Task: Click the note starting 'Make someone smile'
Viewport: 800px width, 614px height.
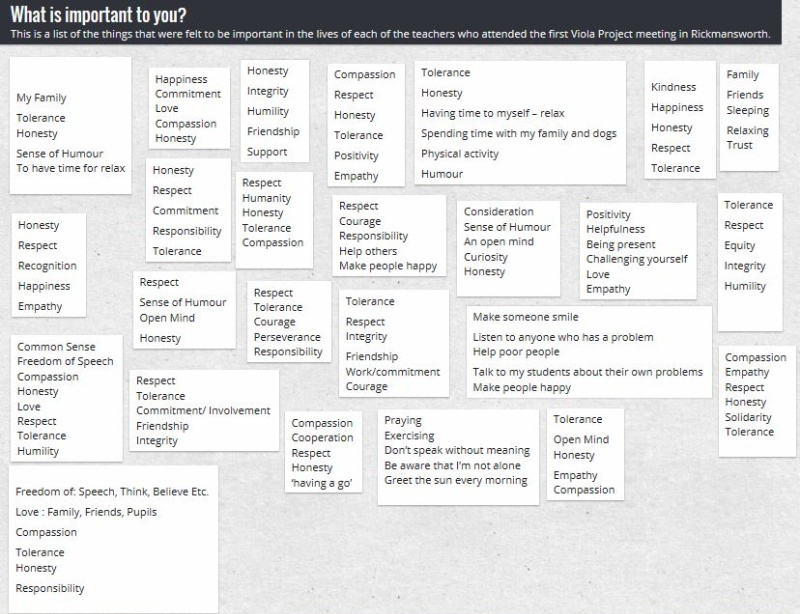Action: pyautogui.click(x=589, y=352)
